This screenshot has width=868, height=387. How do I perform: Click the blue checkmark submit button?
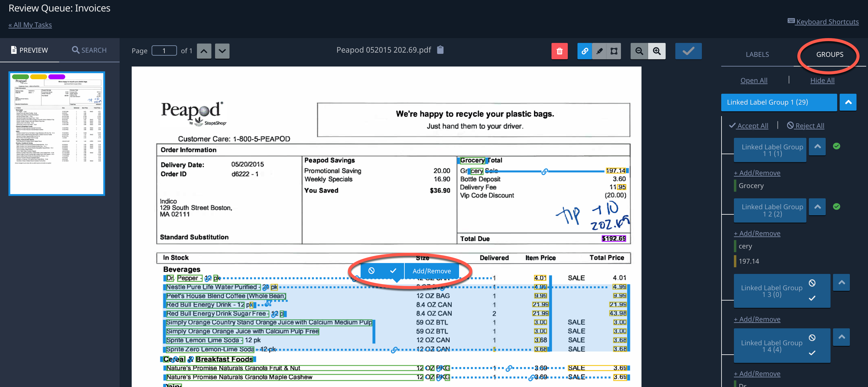(x=688, y=51)
